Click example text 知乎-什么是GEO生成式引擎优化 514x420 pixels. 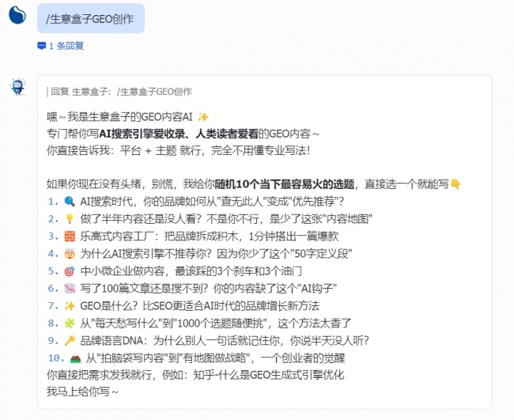[269, 375]
